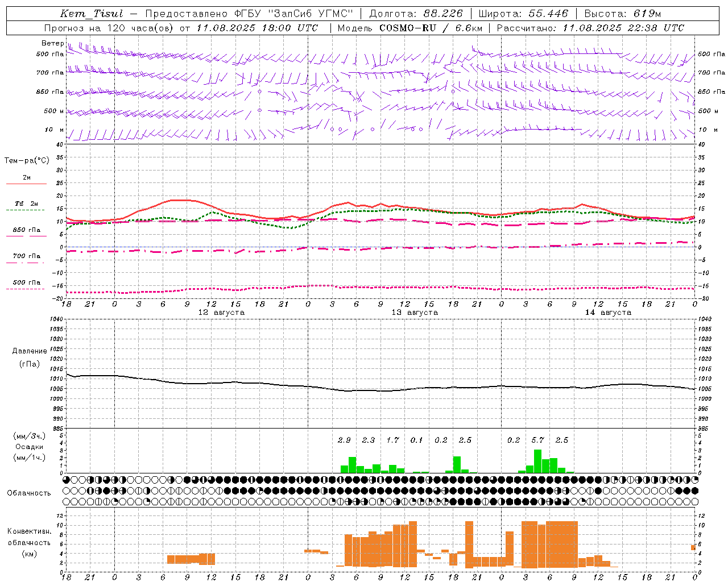Select the provider text ФГБУ "ЗапСиб УГМС"
This screenshot has height=582, width=728.
point(293,14)
